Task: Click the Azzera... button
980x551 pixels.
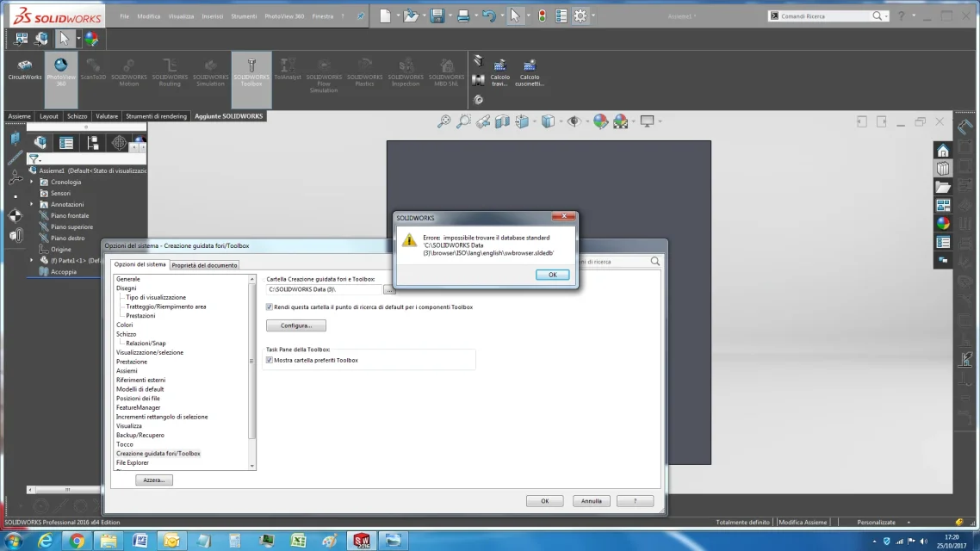Action: (x=154, y=480)
